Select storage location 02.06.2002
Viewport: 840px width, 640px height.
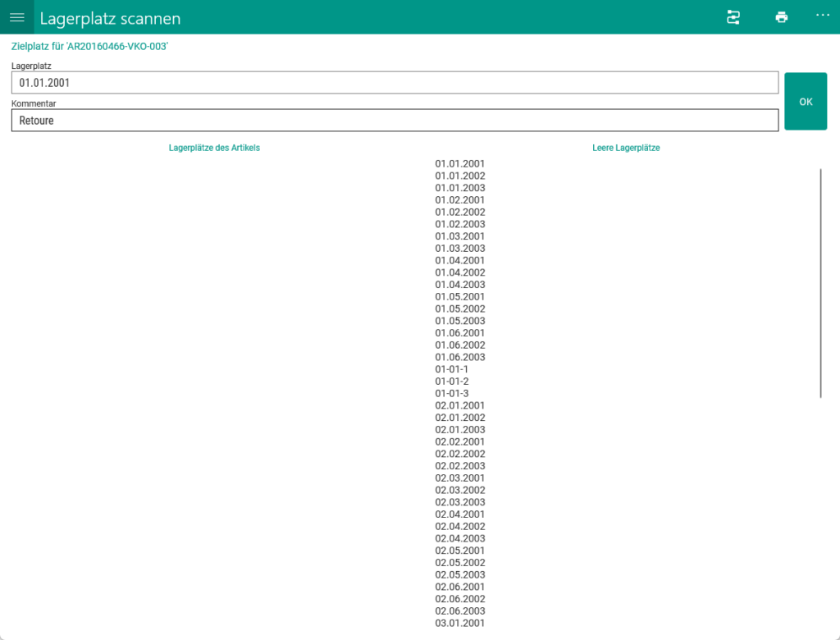pos(460,599)
